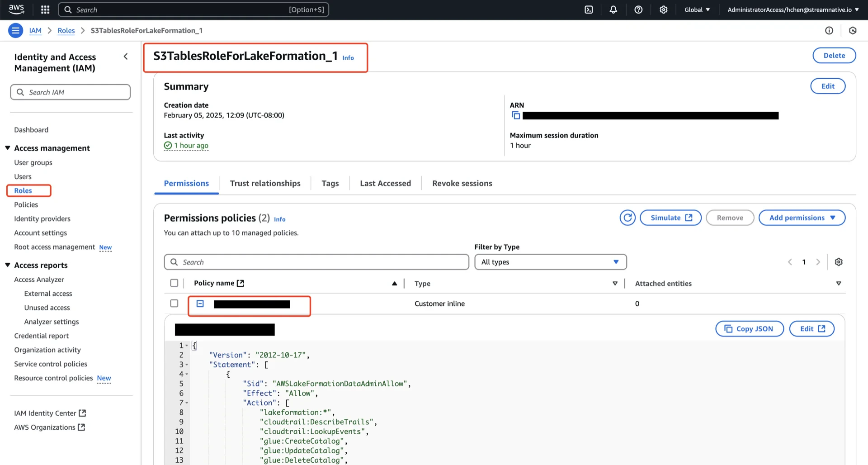This screenshot has width=868, height=465.
Task: Open Identity providers in side navigation
Action: click(42, 218)
